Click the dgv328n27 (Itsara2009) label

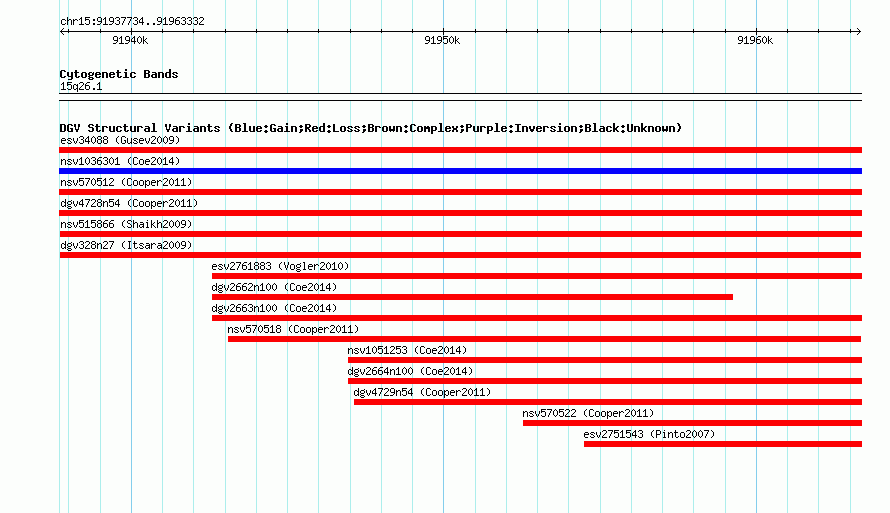click(x=126, y=245)
